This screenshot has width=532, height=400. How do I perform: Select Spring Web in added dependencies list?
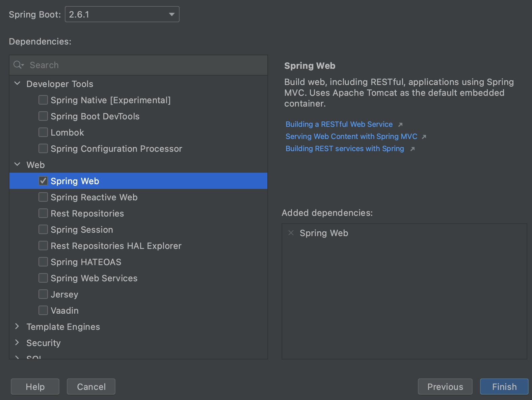(324, 233)
